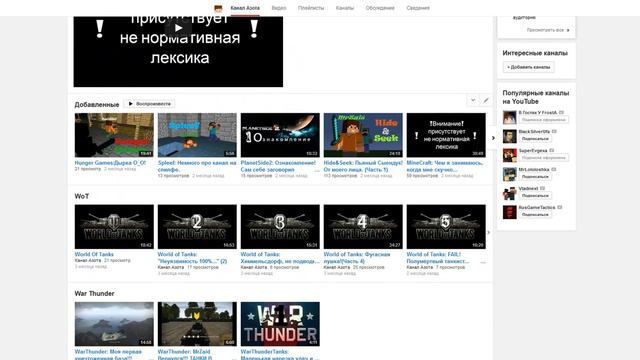
Task: Open the Hide&Seek video title link
Action: 363,166
